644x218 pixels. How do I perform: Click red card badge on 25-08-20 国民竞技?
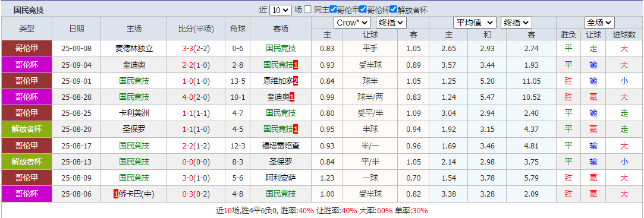pos(296,129)
